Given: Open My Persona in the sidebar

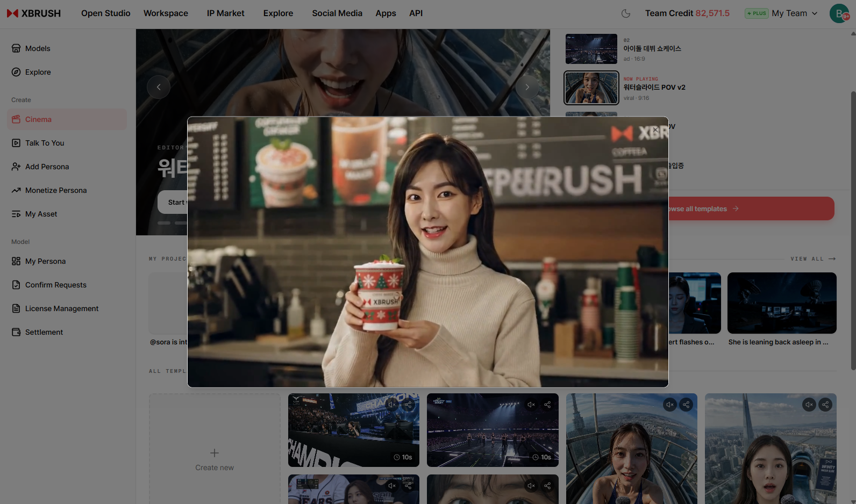Looking at the screenshot, I should point(67,261).
